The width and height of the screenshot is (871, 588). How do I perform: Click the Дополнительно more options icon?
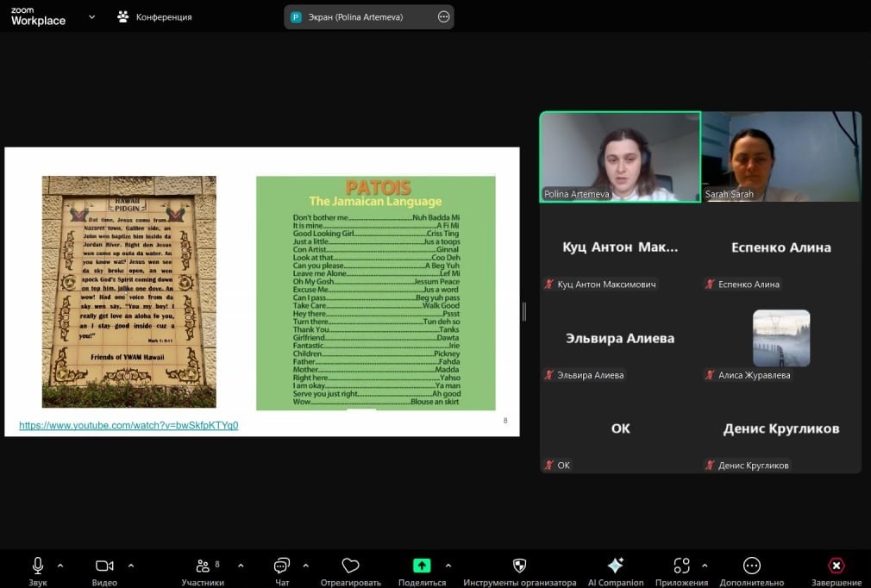(751, 566)
